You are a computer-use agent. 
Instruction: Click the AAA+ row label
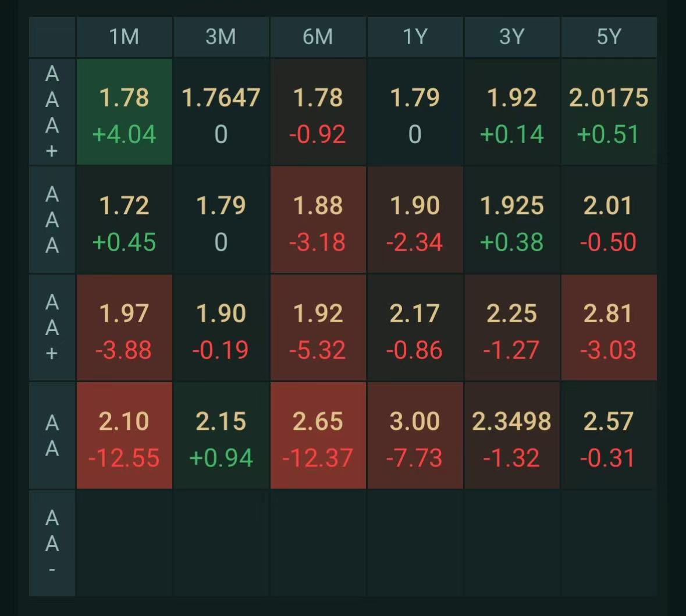pos(52,112)
